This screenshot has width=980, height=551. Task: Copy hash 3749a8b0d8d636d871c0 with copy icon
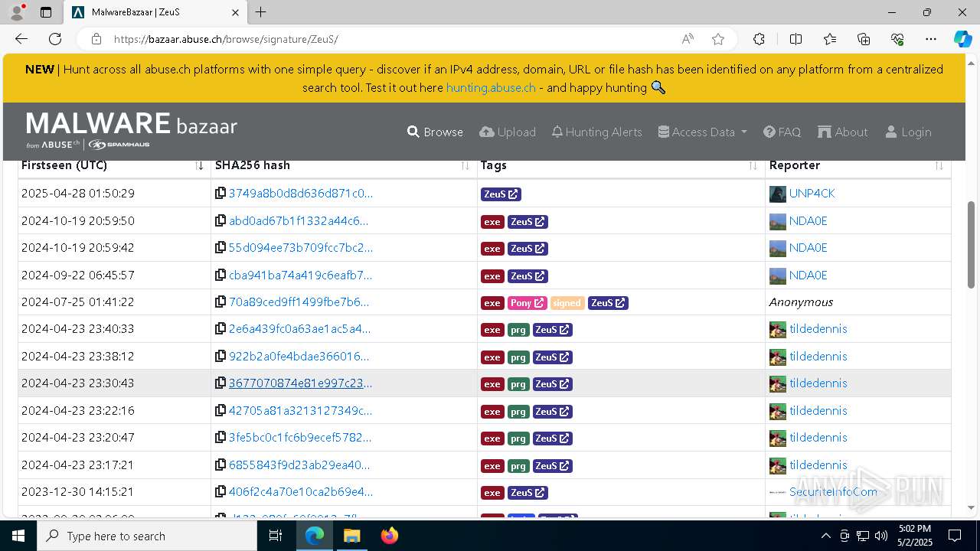220,194
